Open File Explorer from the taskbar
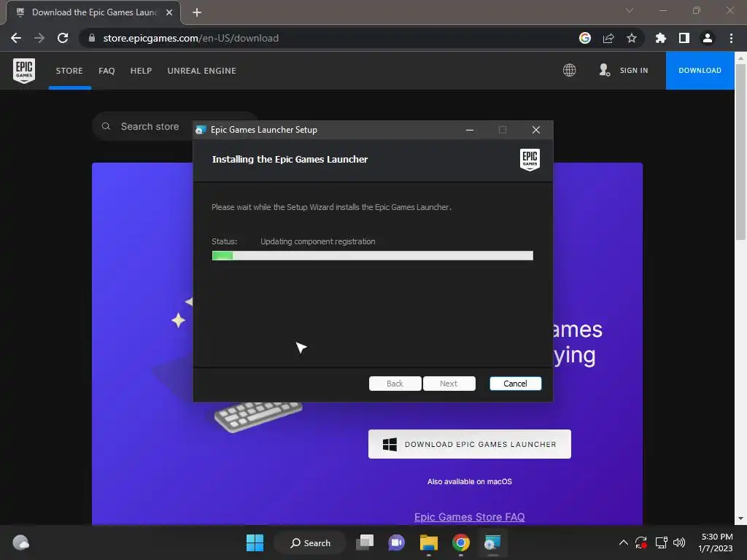 [x=429, y=542]
